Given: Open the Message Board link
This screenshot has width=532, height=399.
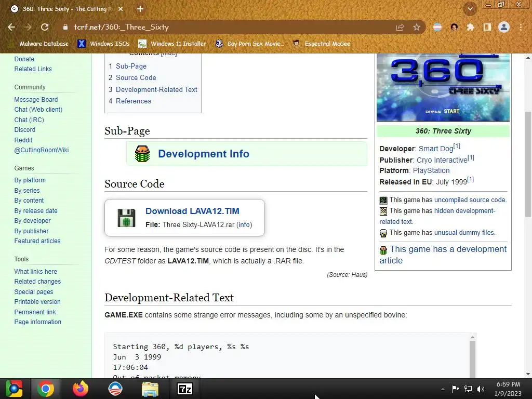Looking at the screenshot, I should pyautogui.click(x=36, y=99).
